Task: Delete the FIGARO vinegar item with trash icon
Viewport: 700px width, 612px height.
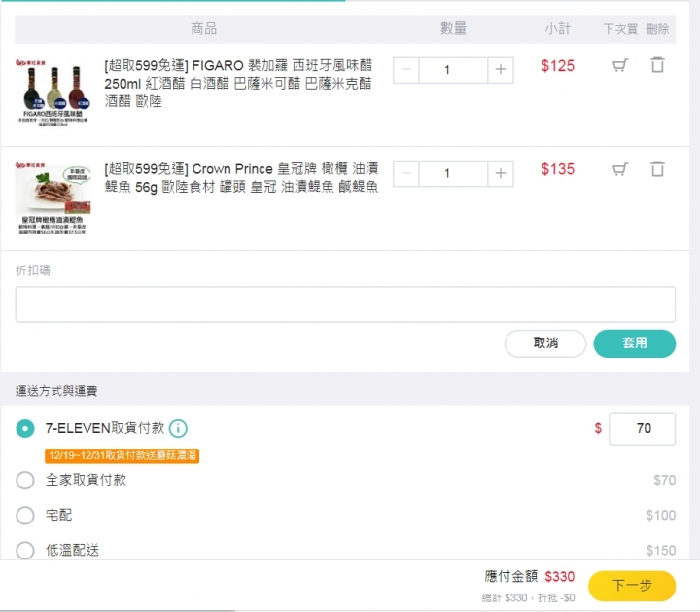Action: tap(657, 65)
